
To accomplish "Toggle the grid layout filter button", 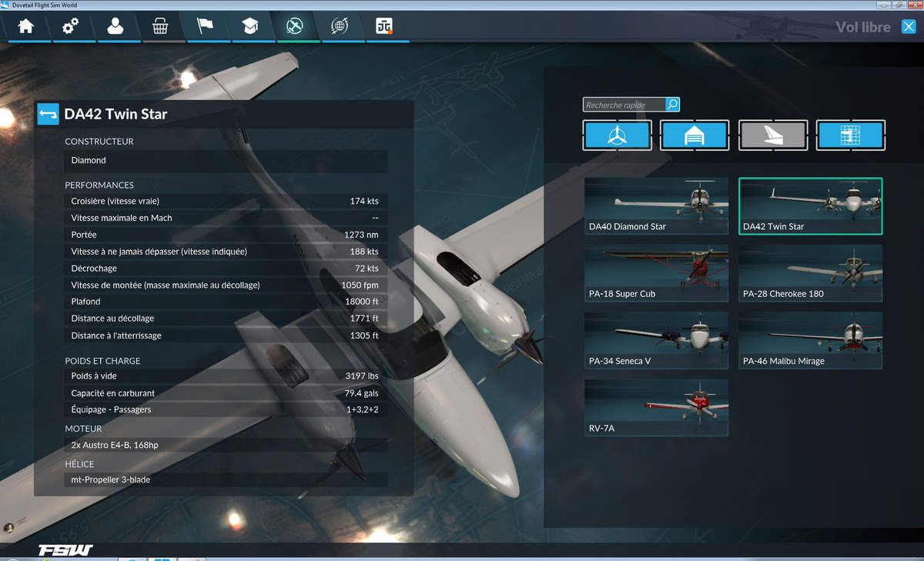I will (x=851, y=136).
